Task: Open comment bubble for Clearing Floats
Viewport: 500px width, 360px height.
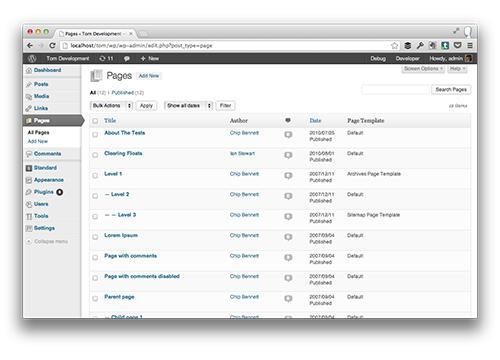Action: [x=288, y=155]
